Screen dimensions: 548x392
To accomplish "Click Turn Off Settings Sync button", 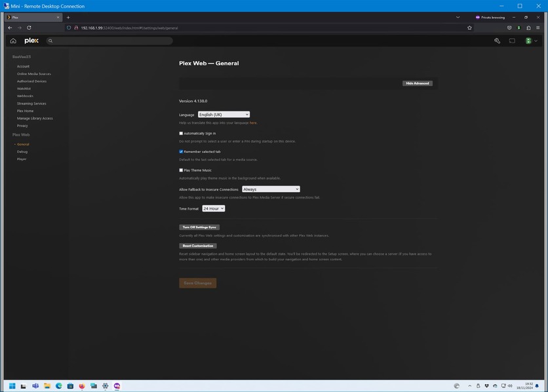I will [x=199, y=227].
